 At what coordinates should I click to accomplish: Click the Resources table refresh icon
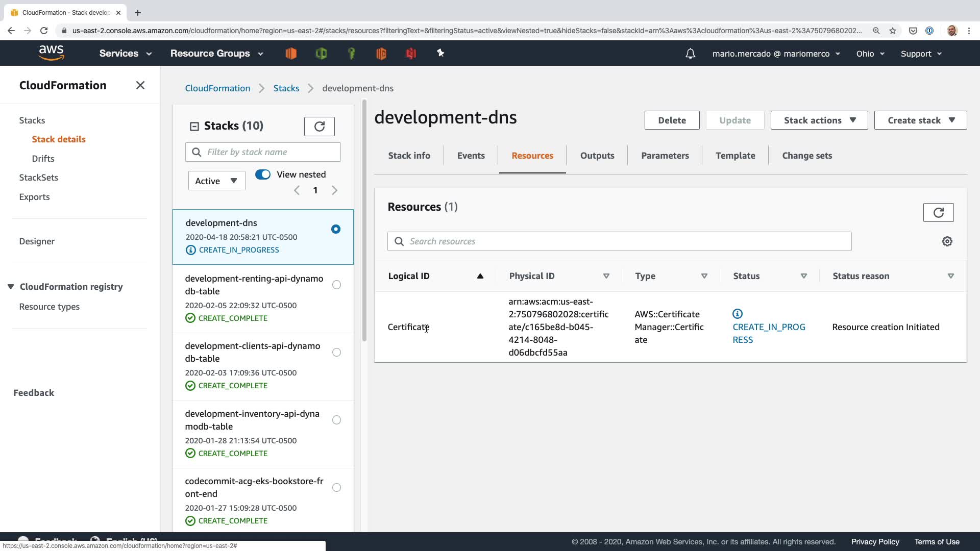pyautogui.click(x=938, y=213)
